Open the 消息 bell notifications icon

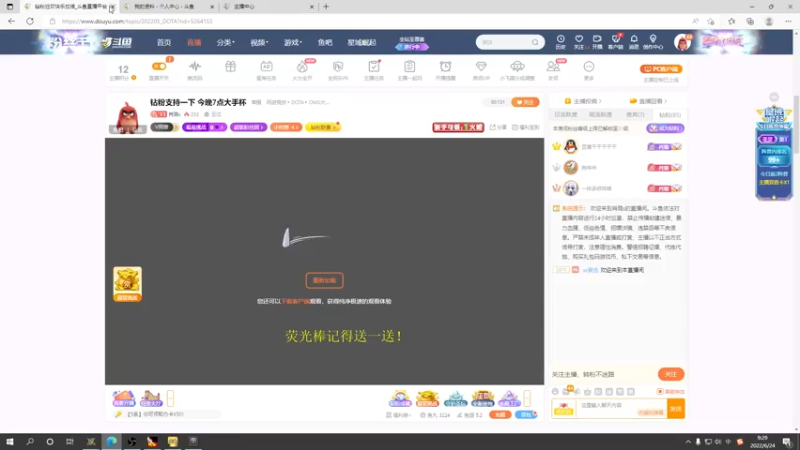[634, 42]
